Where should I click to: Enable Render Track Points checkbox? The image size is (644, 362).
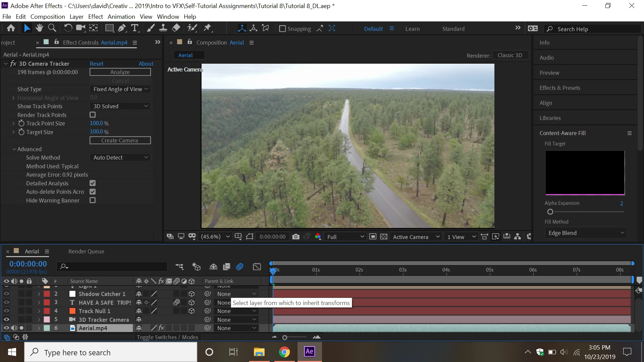[x=93, y=115]
